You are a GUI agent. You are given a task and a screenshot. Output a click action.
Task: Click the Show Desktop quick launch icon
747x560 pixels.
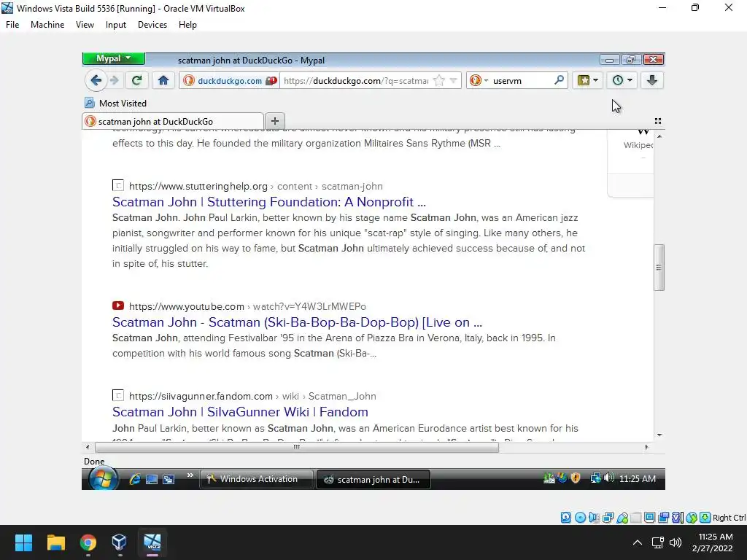(152, 480)
